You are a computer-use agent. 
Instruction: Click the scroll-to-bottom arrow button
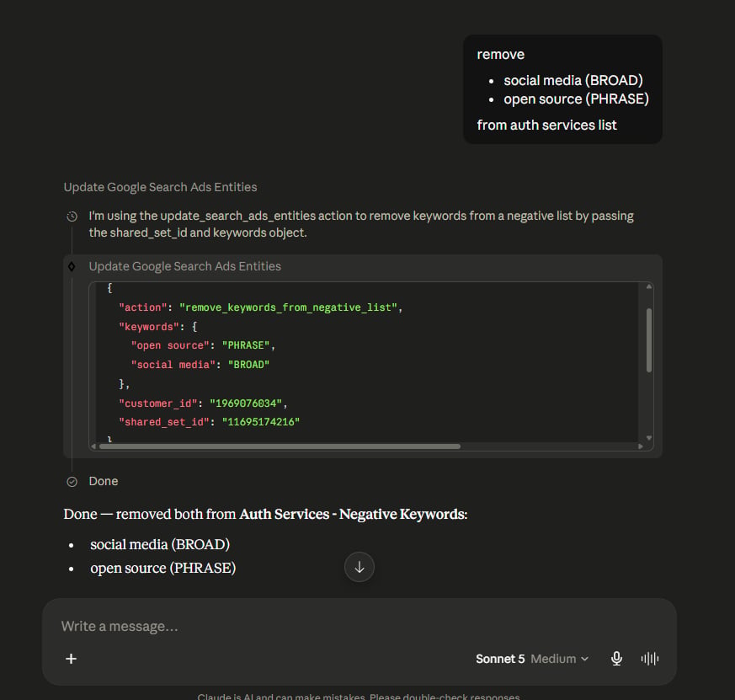coord(359,567)
